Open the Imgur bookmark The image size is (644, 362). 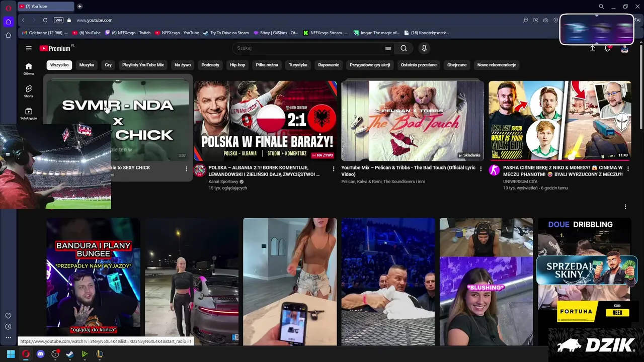click(x=376, y=33)
